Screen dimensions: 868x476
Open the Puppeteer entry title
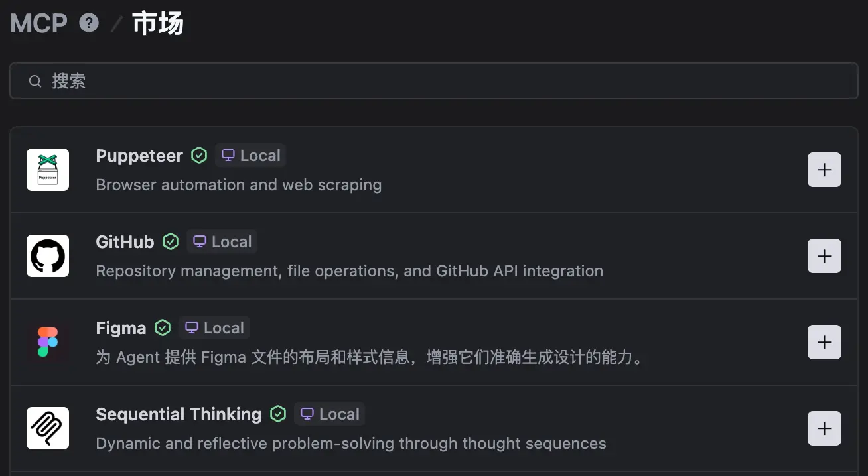pyautogui.click(x=139, y=156)
